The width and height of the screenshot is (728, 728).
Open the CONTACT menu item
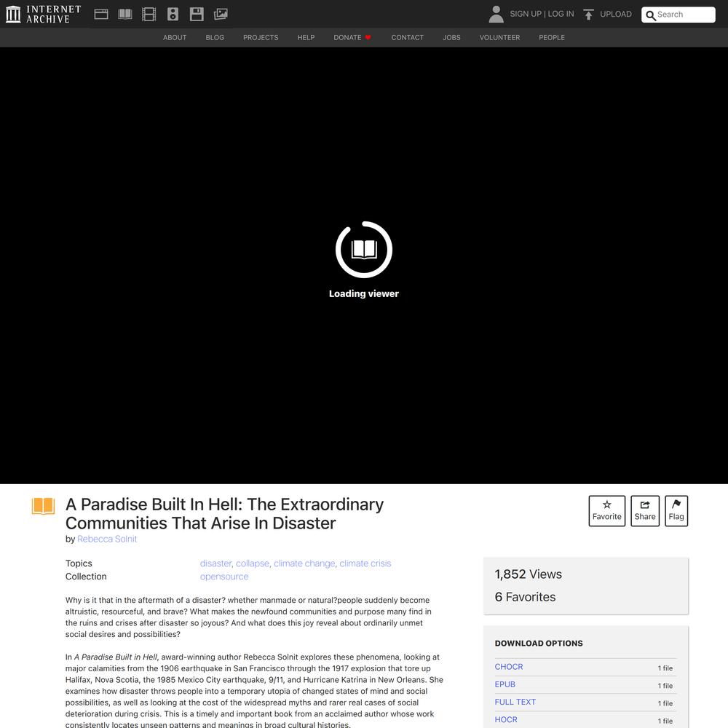pos(407,38)
